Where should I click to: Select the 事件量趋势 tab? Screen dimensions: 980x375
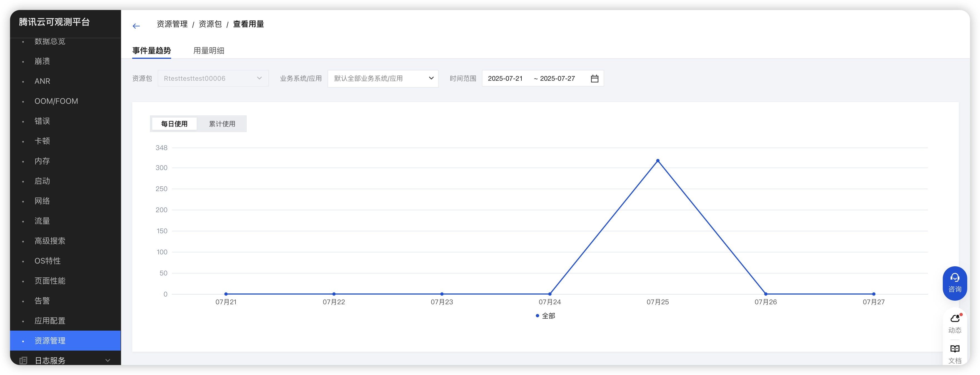[x=151, y=50]
